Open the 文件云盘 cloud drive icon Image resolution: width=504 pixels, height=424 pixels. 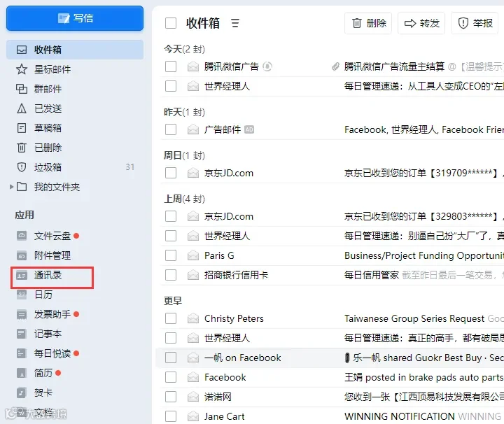coord(22,236)
